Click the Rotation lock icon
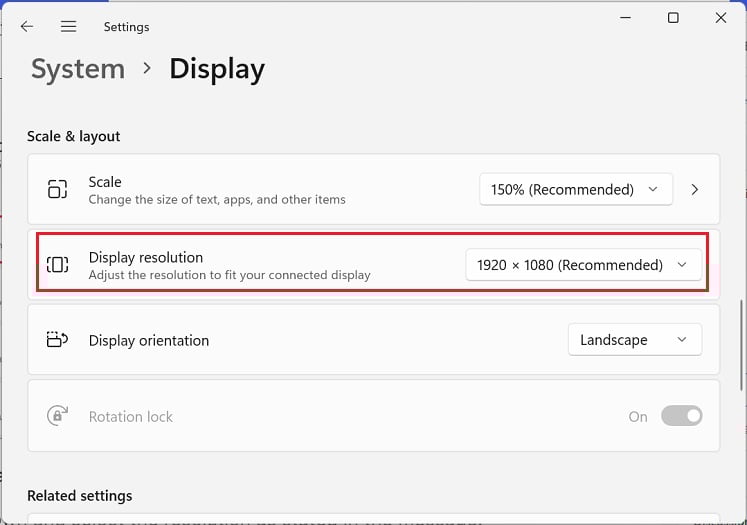 click(57, 416)
